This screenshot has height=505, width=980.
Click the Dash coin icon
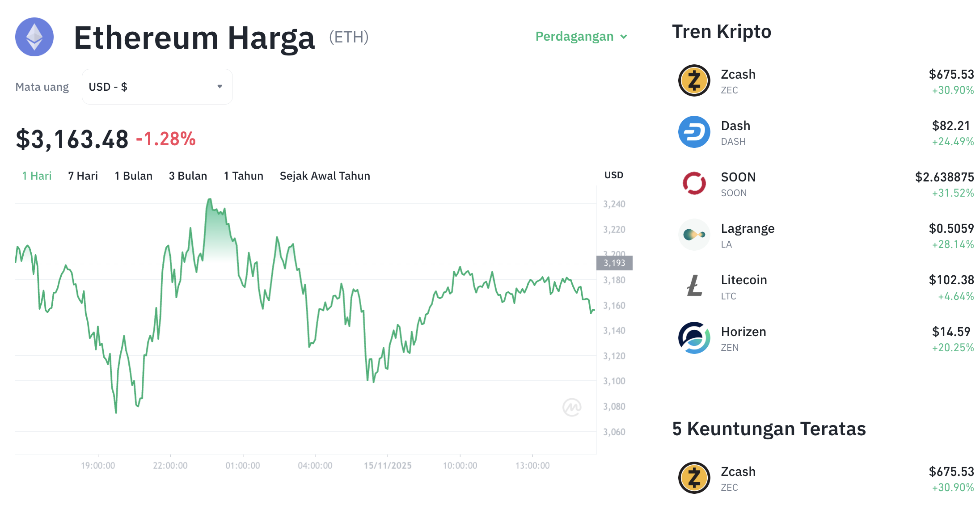(694, 132)
